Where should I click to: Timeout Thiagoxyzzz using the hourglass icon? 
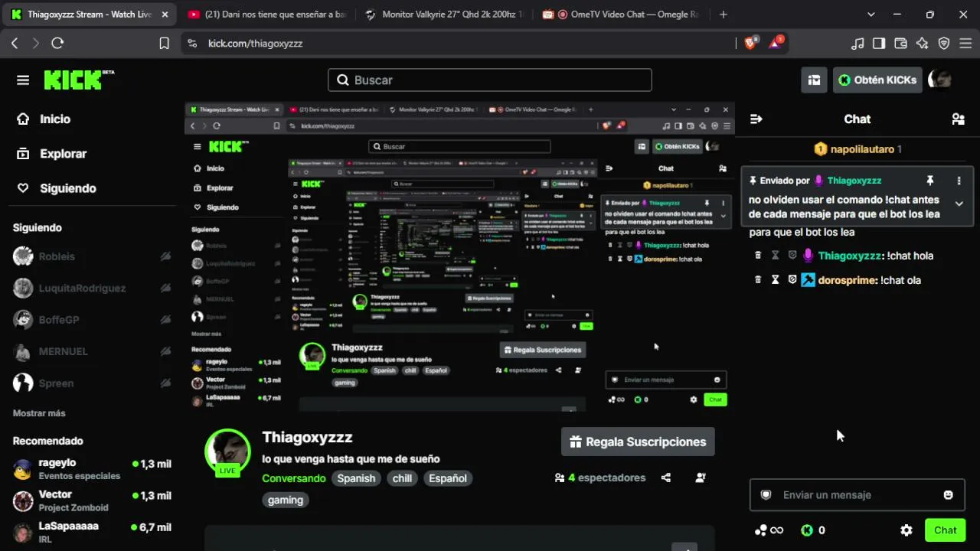click(x=775, y=256)
